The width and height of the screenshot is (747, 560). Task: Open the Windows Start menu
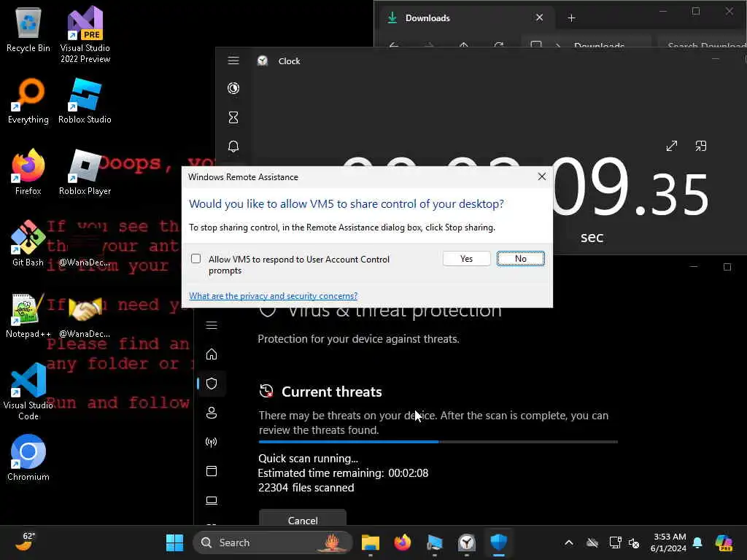[174, 542]
